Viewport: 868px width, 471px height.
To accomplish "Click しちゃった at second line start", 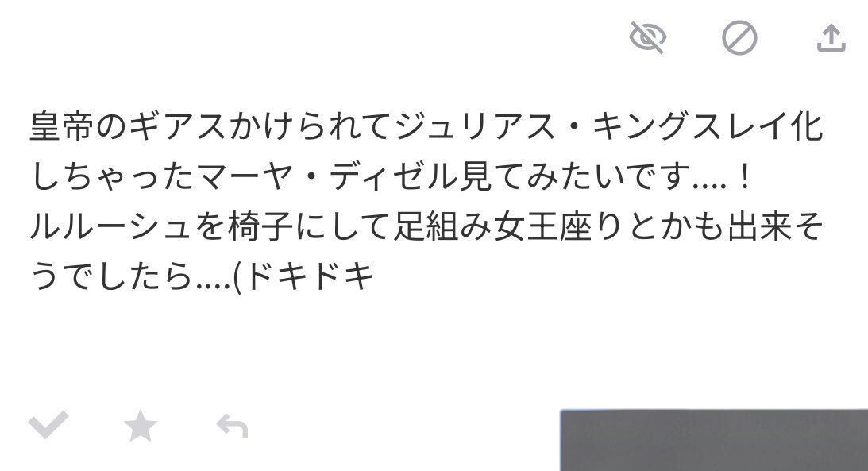I will point(112,177).
